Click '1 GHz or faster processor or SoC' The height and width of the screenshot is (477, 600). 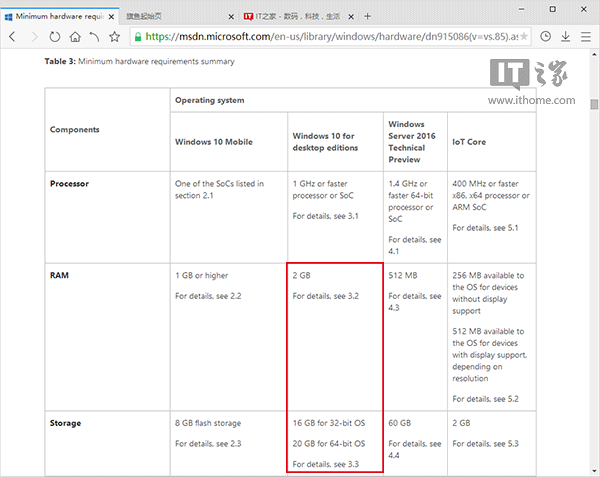click(323, 189)
